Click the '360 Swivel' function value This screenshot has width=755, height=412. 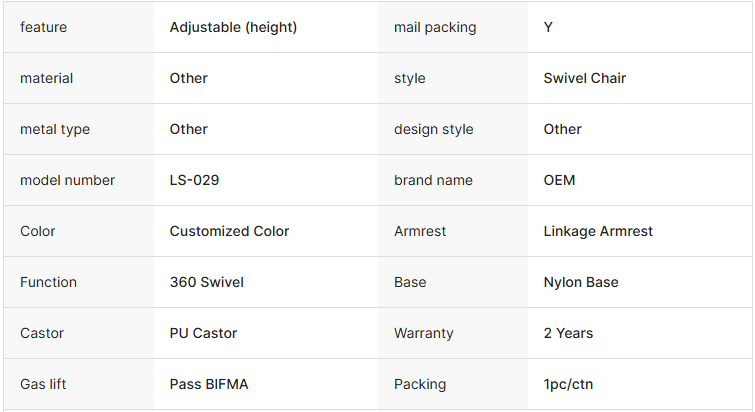point(207,282)
